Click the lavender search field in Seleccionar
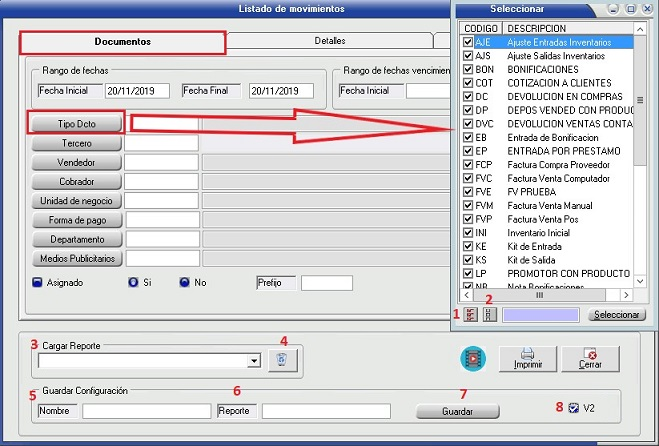 (x=540, y=315)
